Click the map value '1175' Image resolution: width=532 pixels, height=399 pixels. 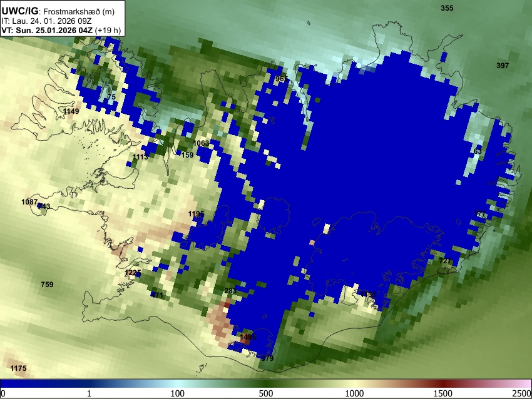(18, 368)
